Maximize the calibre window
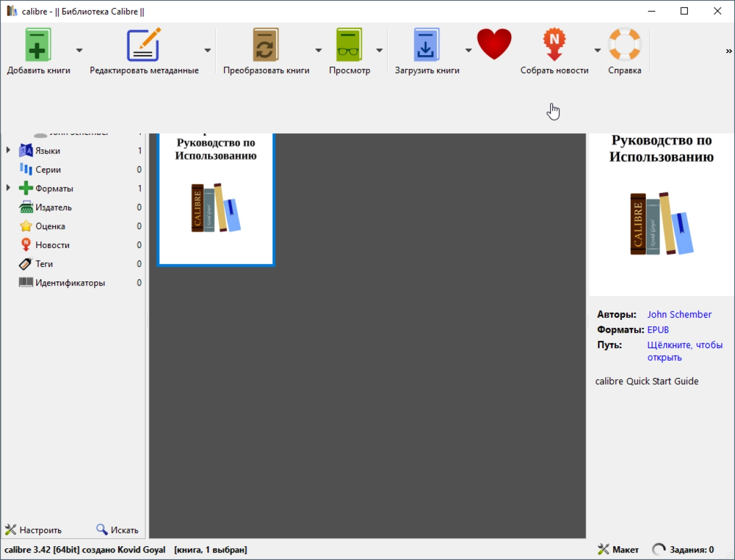Viewport: 735px width, 560px height. coord(684,11)
